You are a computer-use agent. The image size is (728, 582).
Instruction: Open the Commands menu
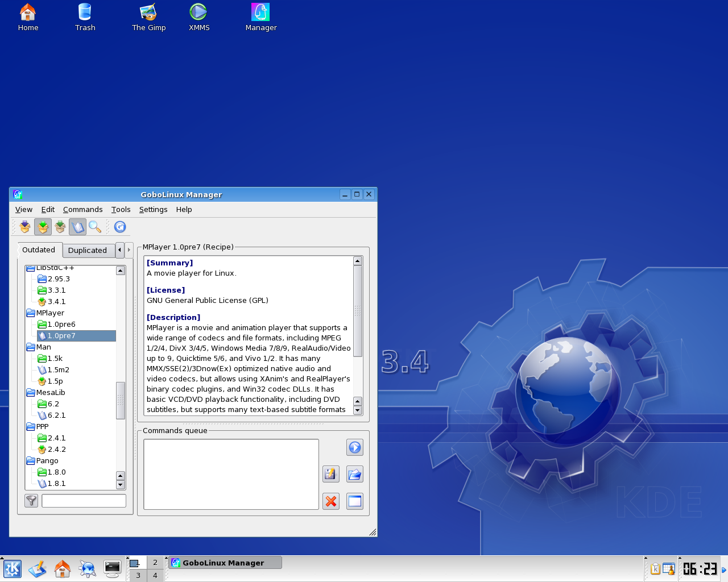83,210
